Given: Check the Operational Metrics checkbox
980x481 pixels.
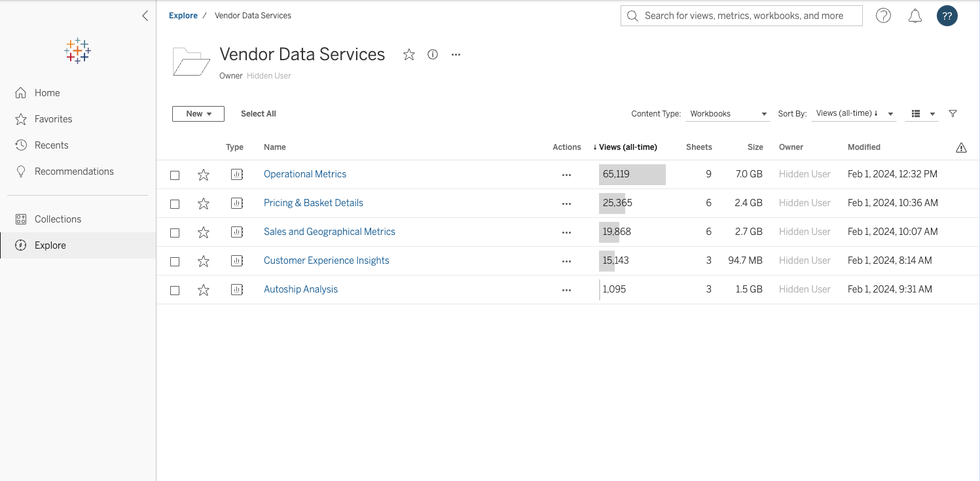Looking at the screenshot, I should (175, 175).
